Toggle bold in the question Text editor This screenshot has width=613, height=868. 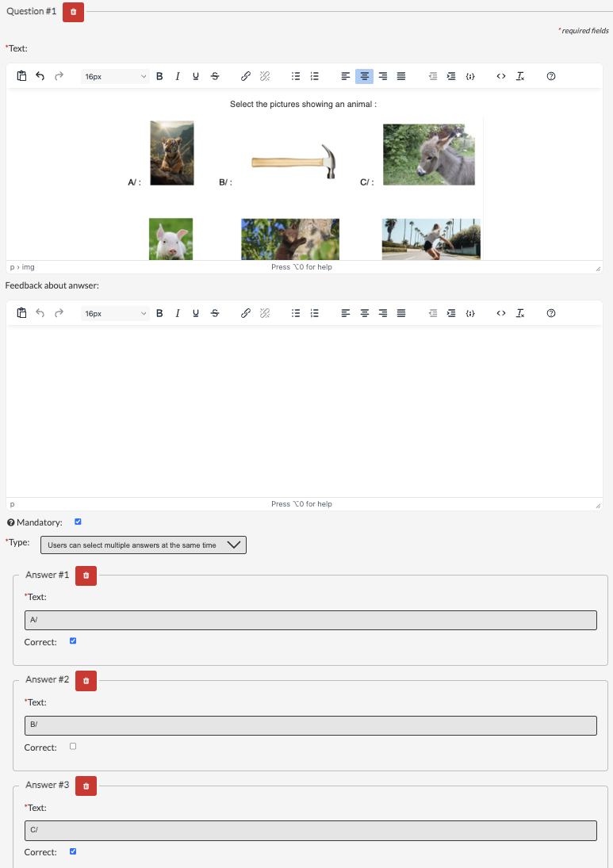coord(159,76)
